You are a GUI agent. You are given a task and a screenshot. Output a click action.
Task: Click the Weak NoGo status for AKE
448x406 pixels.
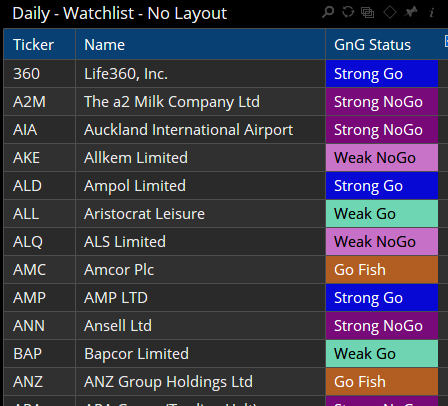[382, 158]
